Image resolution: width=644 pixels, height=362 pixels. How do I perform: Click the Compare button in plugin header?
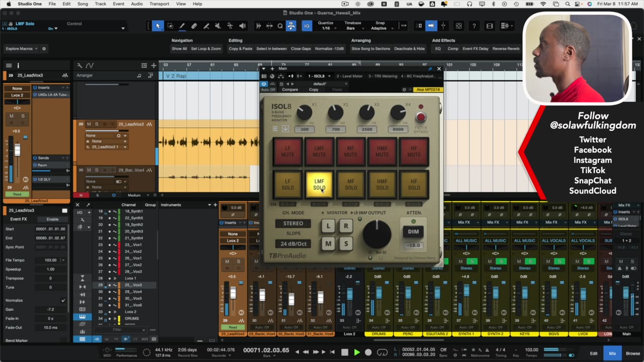pos(290,89)
